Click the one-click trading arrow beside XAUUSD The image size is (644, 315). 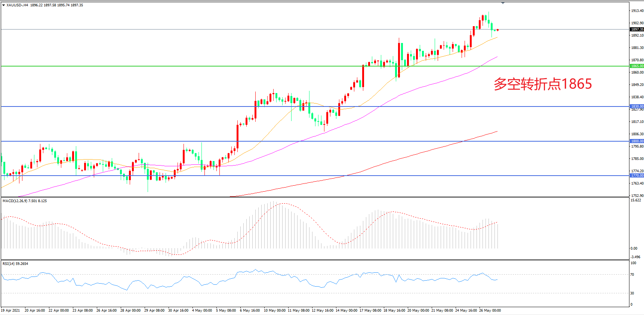click(4, 5)
